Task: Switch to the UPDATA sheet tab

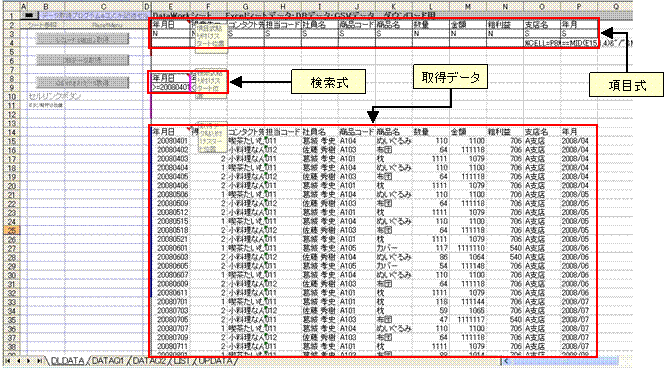Action: (x=215, y=361)
